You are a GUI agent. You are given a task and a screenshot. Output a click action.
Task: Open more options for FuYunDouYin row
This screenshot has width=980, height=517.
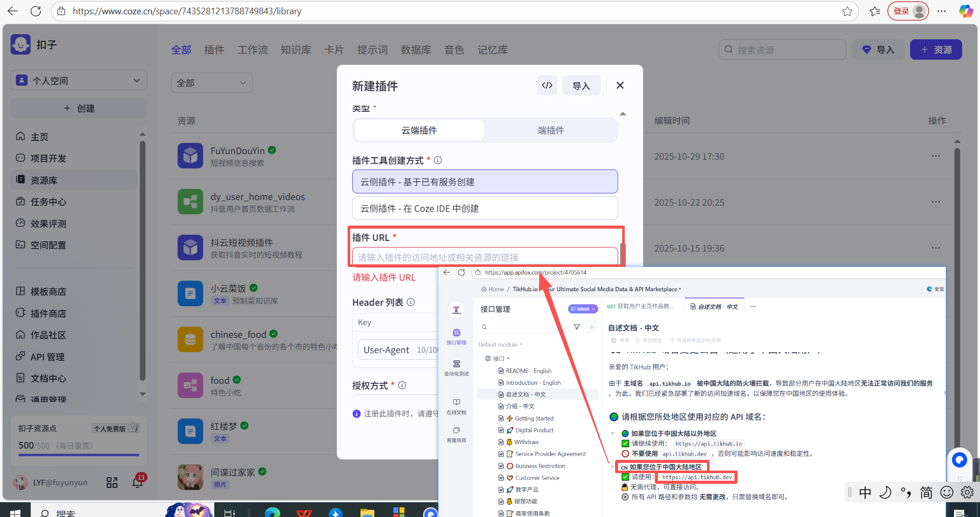coord(936,156)
